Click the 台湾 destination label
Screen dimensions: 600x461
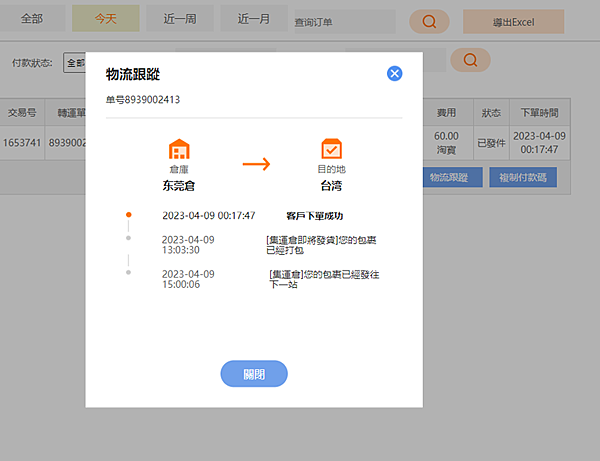point(331,186)
